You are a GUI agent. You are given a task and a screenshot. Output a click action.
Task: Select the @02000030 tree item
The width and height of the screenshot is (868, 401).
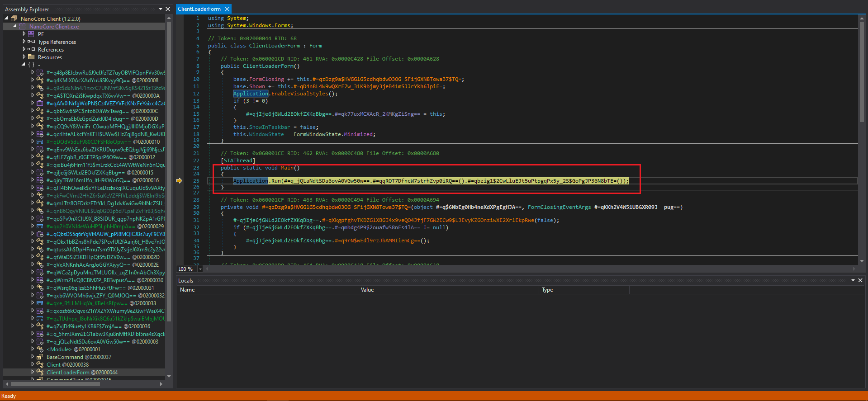click(x=105, y=280)
